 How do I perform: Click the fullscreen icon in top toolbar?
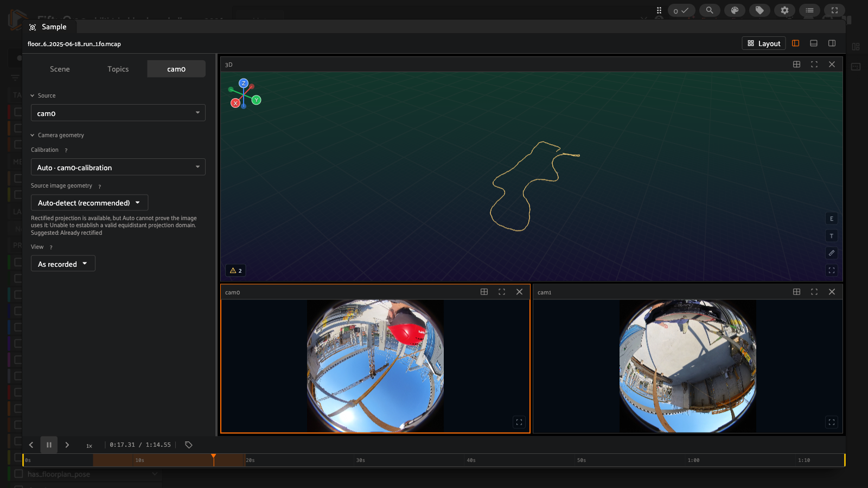click(834, 10)
